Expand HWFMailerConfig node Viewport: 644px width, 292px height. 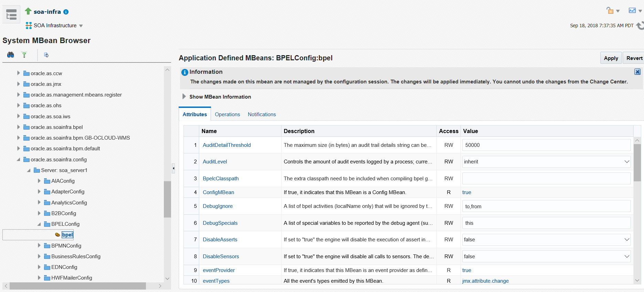(39, 278)
